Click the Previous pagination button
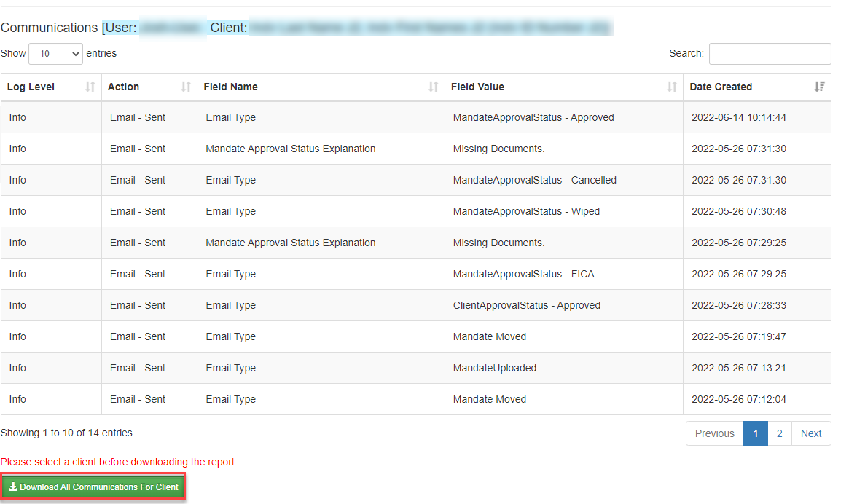Image resolution: width=857 pixels, height=504 pixels. click(x=714, y=433)
